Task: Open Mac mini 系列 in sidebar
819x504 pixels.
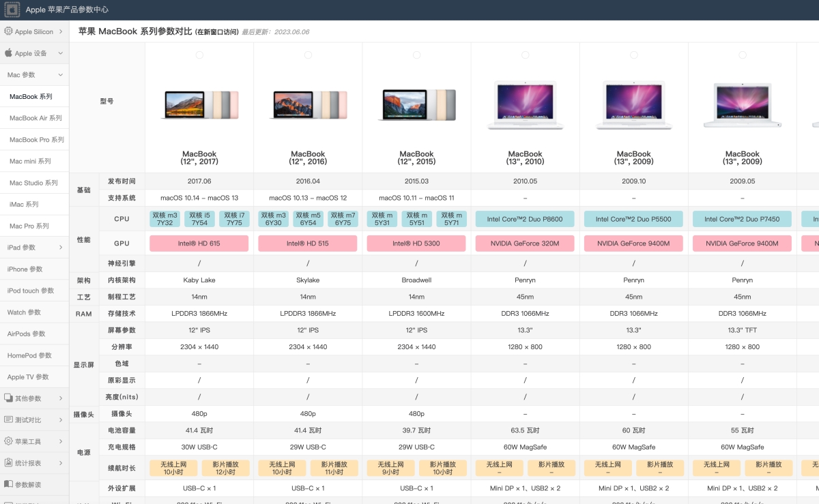Action: click(x=34, y=162)
